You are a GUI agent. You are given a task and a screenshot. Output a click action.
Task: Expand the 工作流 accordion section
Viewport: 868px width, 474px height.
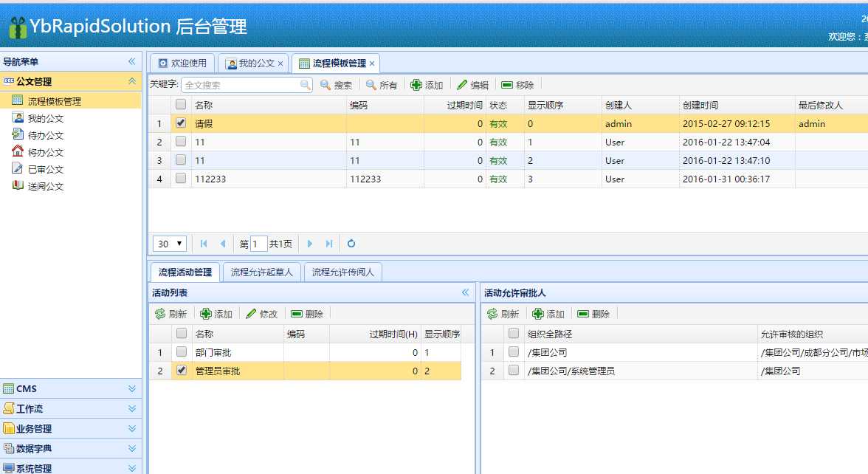(131, 409)
